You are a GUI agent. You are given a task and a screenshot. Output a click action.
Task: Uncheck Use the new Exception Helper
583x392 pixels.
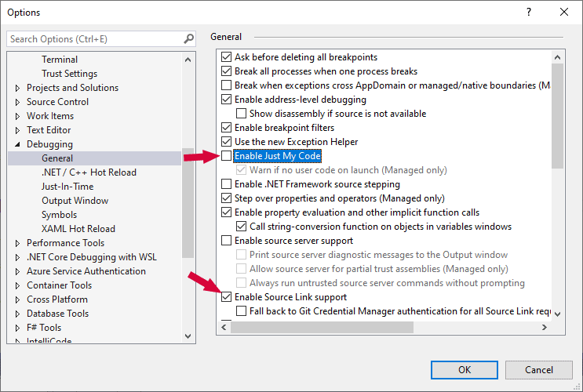(x=227, y=142)
